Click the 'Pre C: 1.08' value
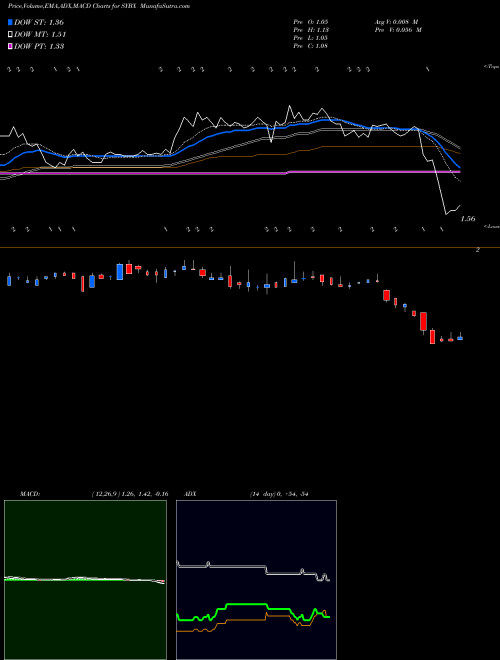 pyautogui.click(x=311, y=46)
